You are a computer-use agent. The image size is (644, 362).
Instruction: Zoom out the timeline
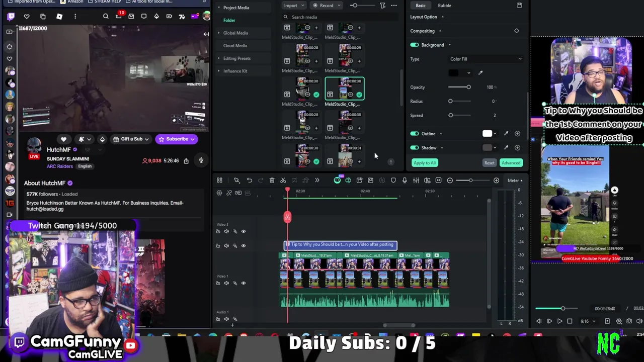450,180
